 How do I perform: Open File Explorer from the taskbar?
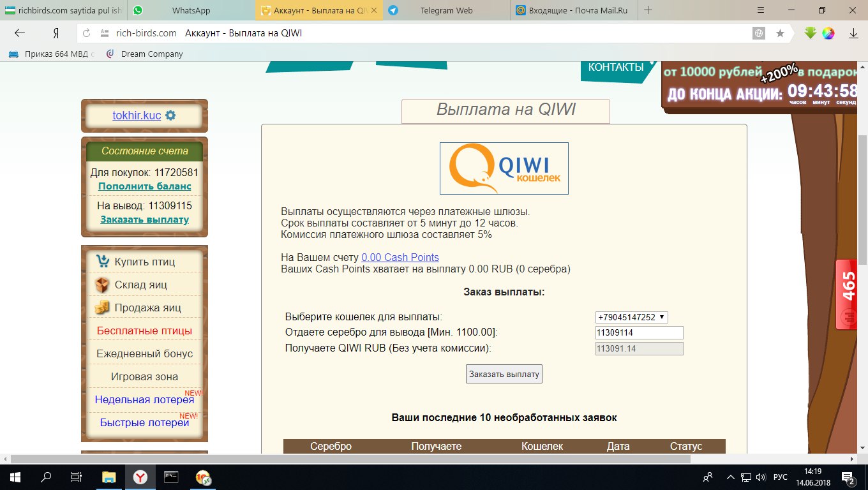(x=109, y=477)
